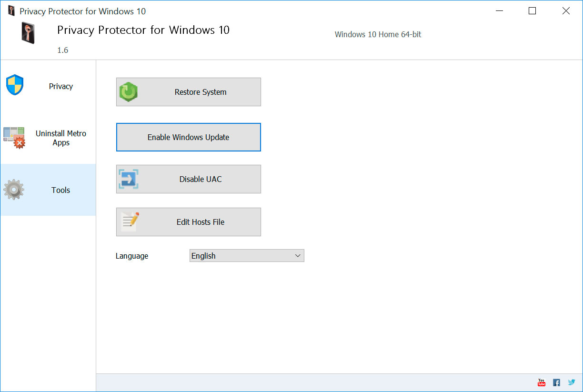583x392 pixels.
Task: Switch to Uninstall Metro Apps label
Action: point(61,138)
